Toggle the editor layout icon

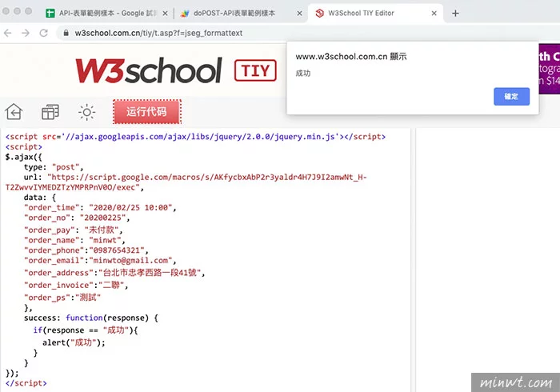pos(50,112)
